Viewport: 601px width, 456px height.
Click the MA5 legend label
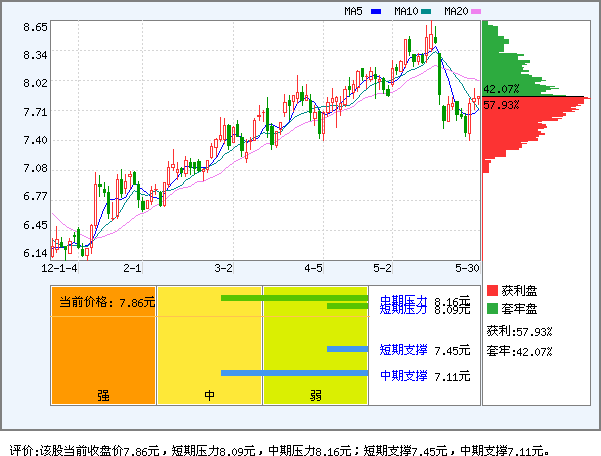coord(353,11)
